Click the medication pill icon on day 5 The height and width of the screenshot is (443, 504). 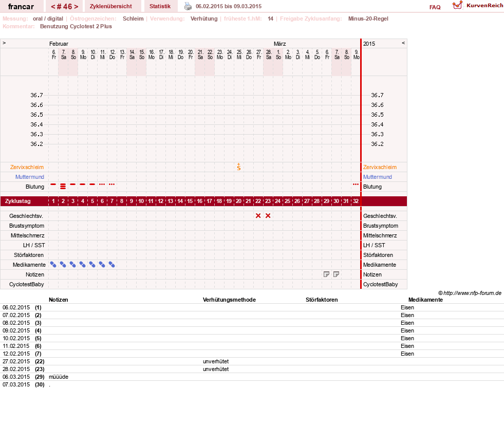coord(92,265)
